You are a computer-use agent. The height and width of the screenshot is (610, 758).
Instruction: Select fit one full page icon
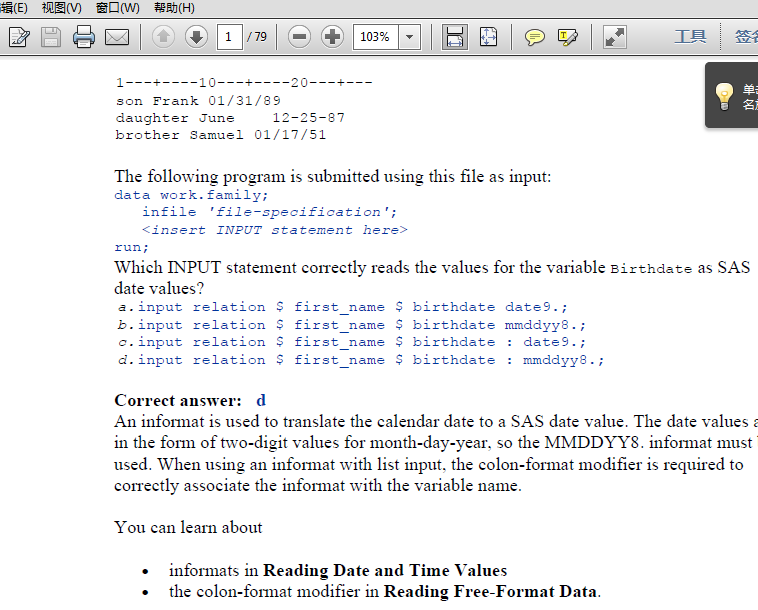coord(488,37)
